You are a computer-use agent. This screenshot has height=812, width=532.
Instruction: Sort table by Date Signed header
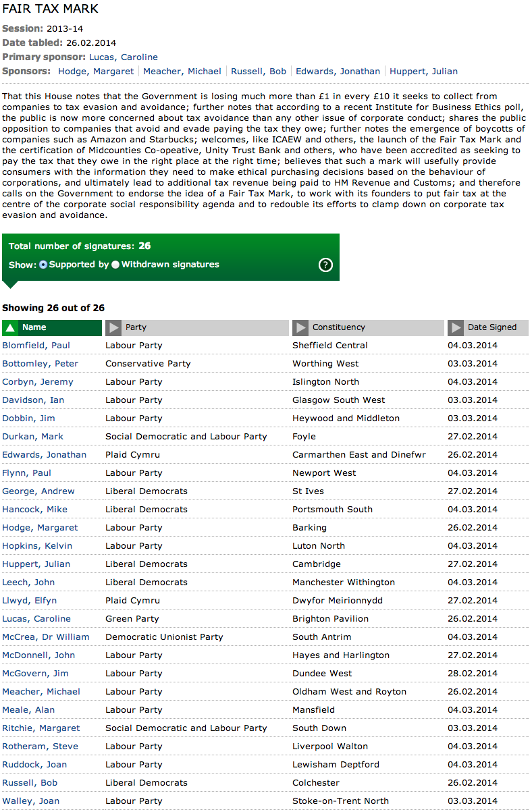[491, 327]
